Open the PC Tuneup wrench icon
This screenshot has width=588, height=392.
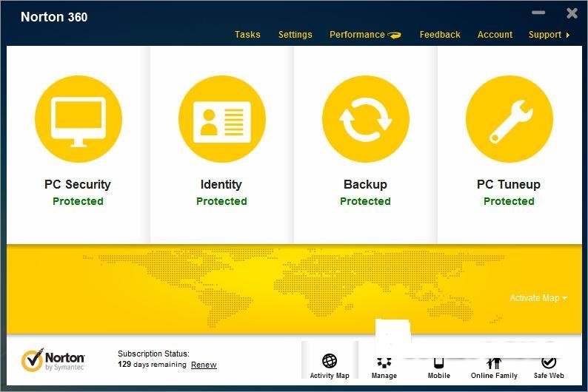pos(510,119)
